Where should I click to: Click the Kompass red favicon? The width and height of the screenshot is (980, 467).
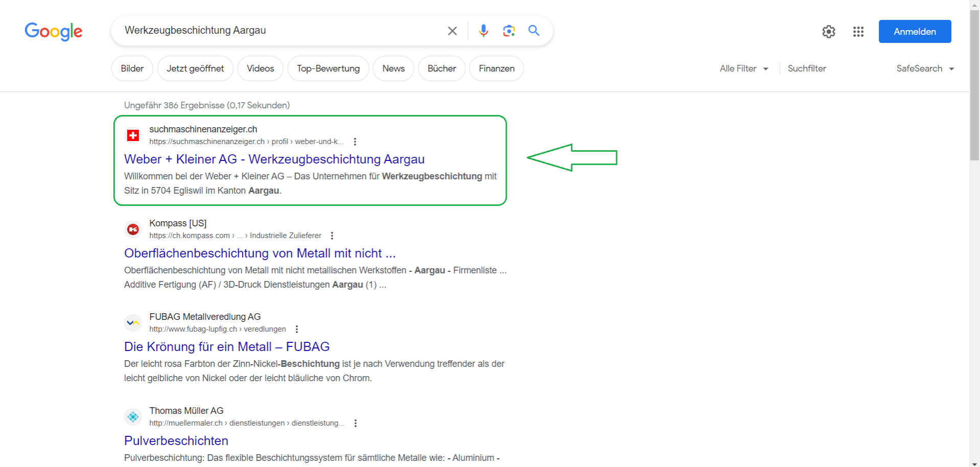tap(133, 229)
